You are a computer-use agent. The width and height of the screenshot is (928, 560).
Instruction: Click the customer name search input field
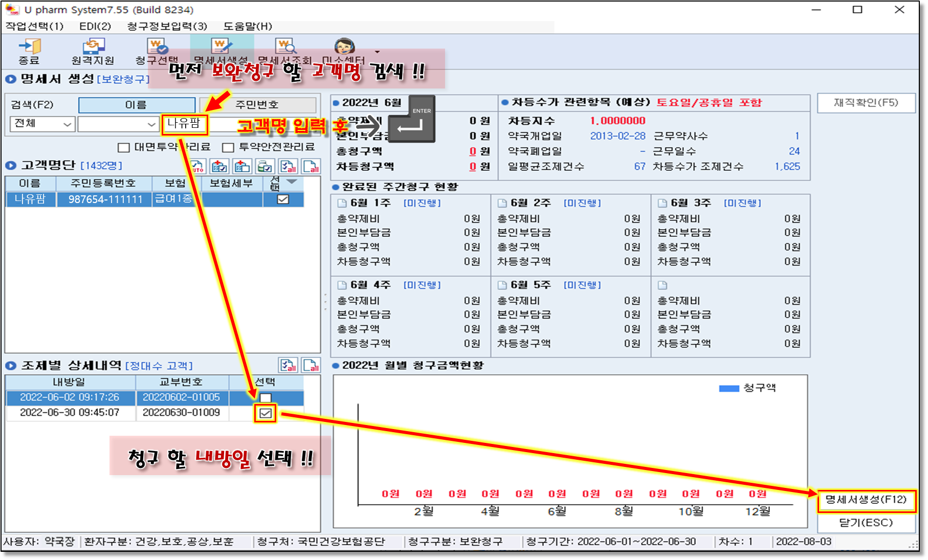[x=185, y=124]
